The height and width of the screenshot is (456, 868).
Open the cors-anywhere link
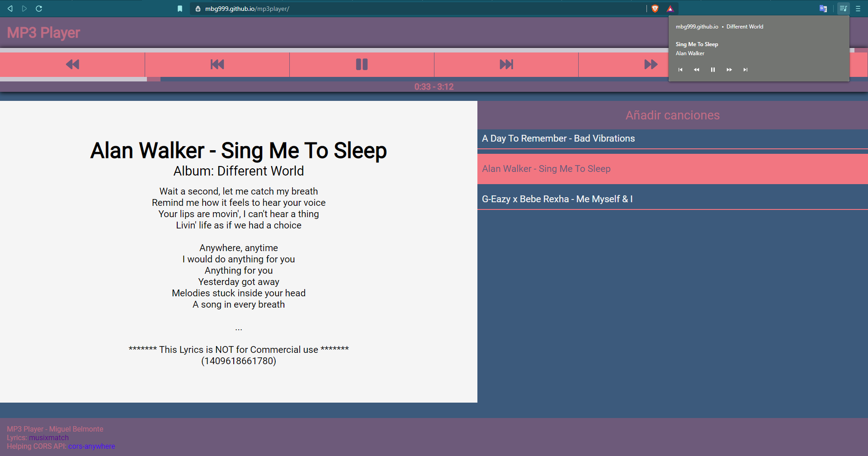tap(92, 446)
